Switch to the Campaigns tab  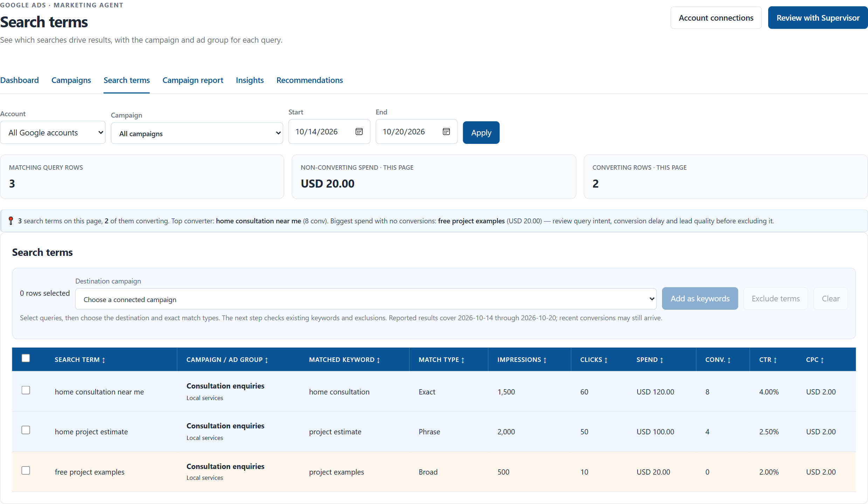[71, 80]
